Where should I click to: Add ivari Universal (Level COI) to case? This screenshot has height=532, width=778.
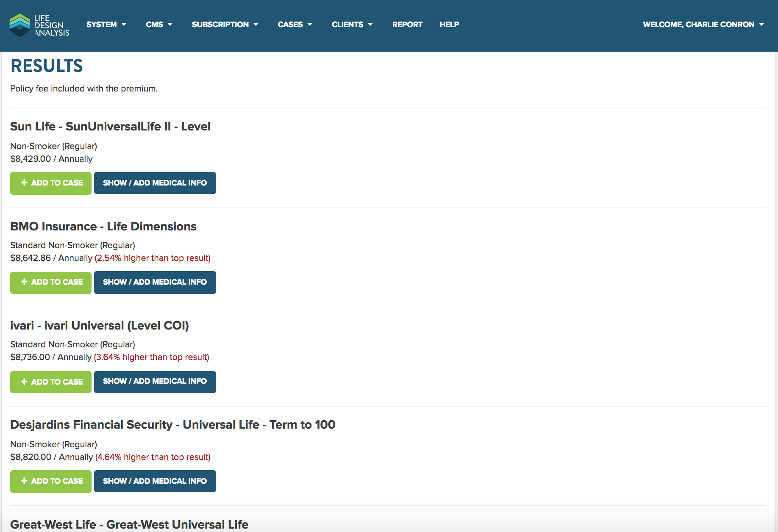(x=51, y=382)
